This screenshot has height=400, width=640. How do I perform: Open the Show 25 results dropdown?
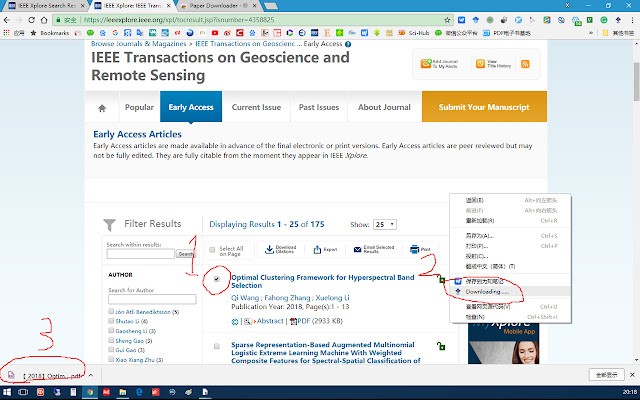coord(384,224)
